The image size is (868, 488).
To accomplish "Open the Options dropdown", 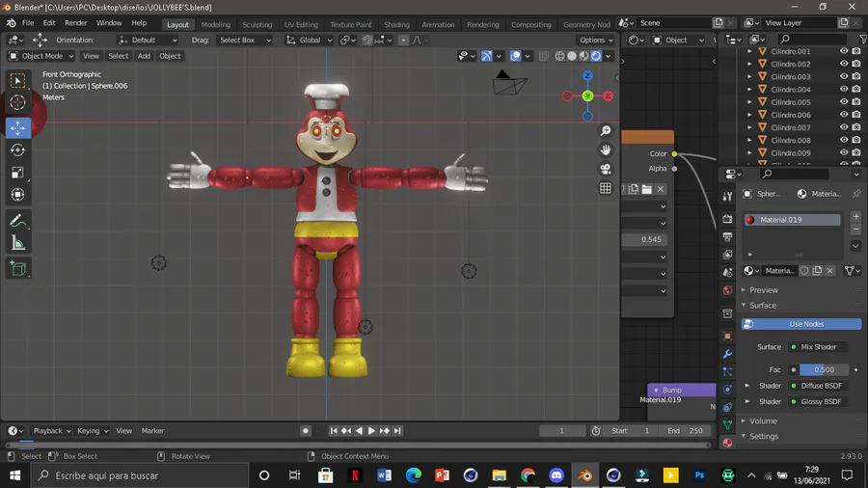I will [x=596, y=40].
